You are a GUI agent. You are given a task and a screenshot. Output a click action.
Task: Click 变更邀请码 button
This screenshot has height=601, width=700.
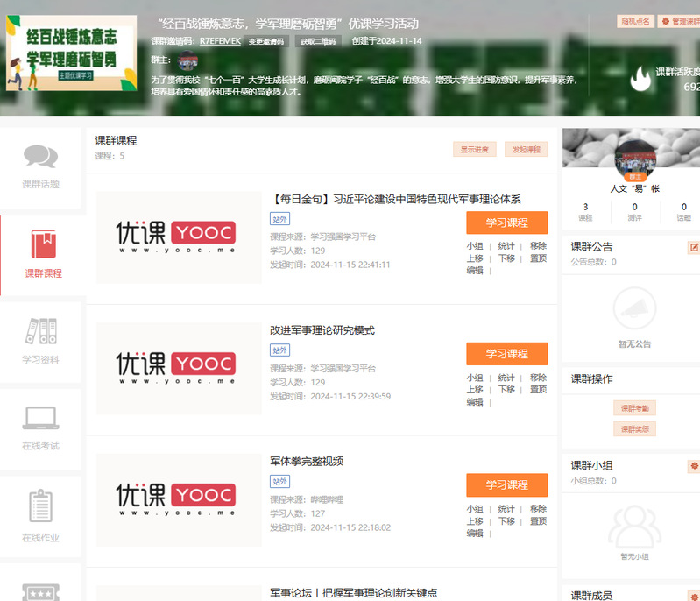click(x=266, y=41)
